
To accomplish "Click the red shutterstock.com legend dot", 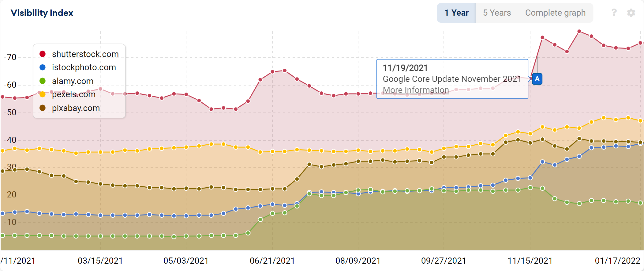I will pyautogui.click(x=43, y=54).
